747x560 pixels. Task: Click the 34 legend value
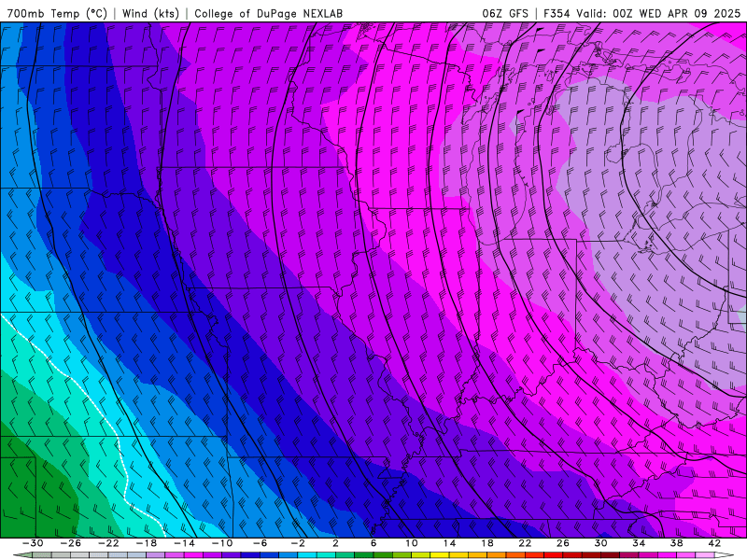click(x=639, y=543)
